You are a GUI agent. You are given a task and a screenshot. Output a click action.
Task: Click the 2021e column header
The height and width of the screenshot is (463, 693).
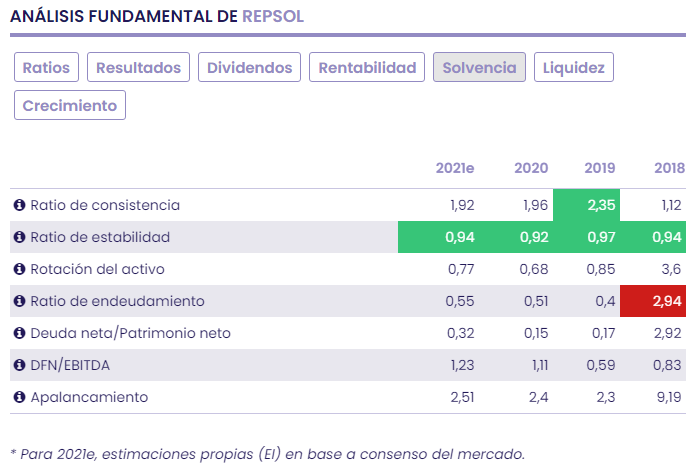click(455, 168)
